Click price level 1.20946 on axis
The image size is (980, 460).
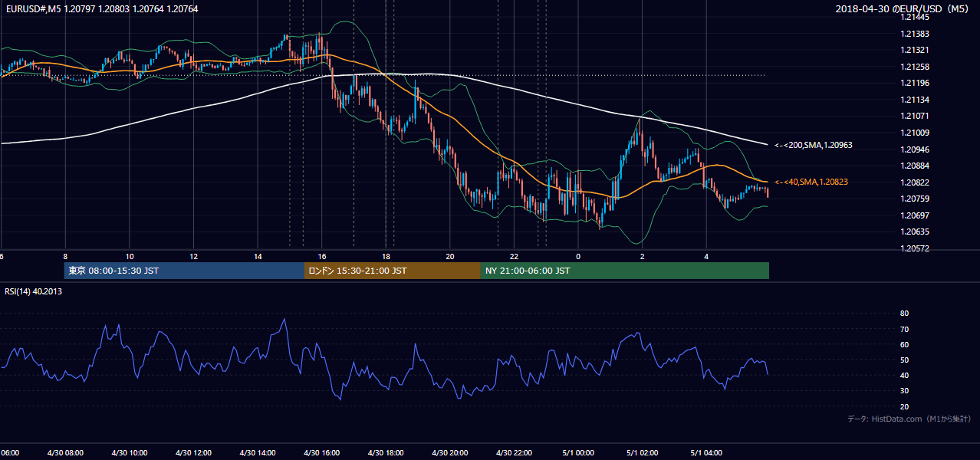pos(916,149)
